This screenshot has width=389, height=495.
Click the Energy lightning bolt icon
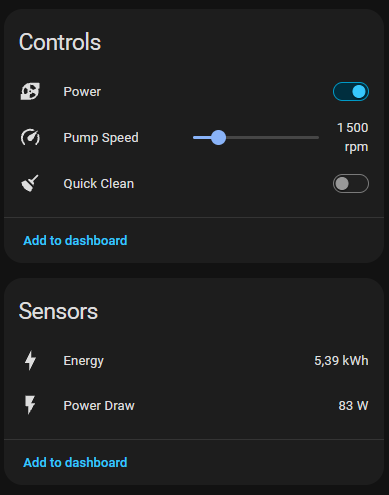click(30, 360)
